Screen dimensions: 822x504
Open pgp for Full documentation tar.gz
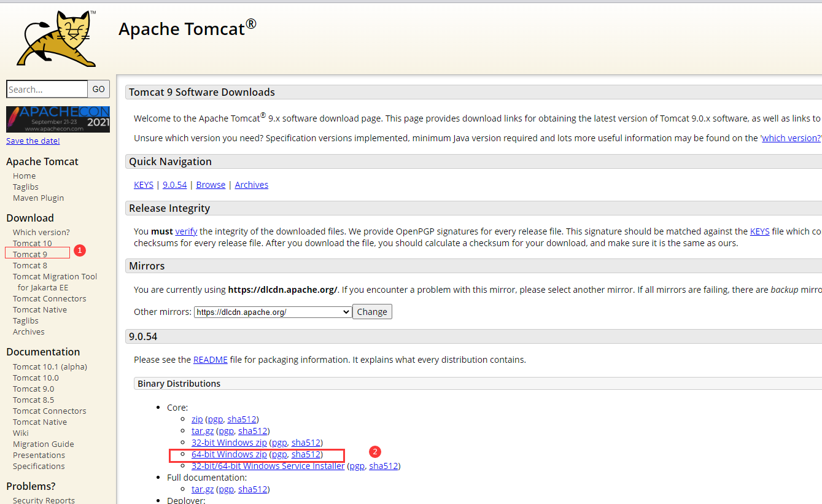(x=226, y=489)
